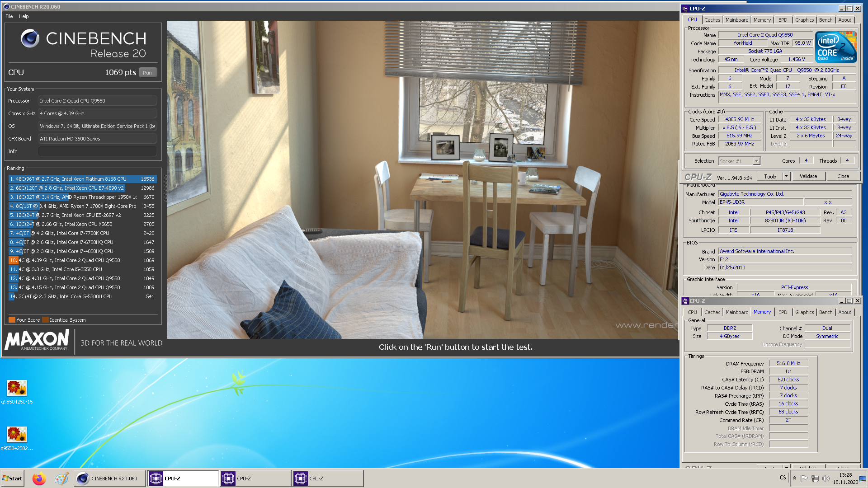
Task: Click the mainboard Model field EP45-UD3R
Action: point(761,202)
